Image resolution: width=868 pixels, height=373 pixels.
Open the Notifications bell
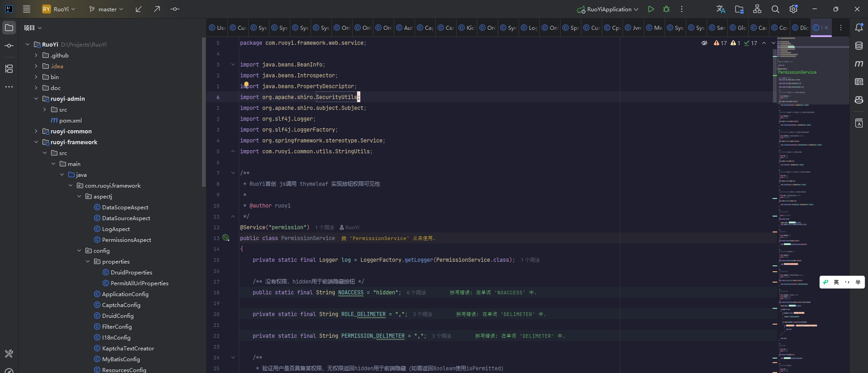click(x=859, y=28)
